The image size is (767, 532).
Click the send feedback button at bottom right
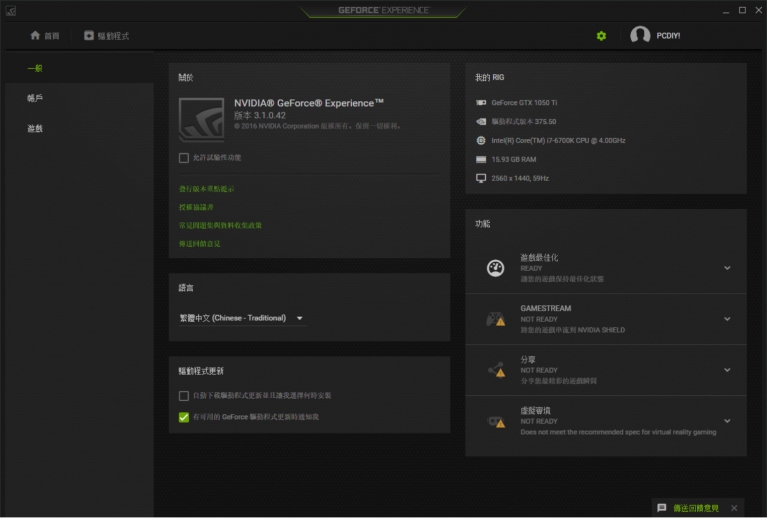696,509
